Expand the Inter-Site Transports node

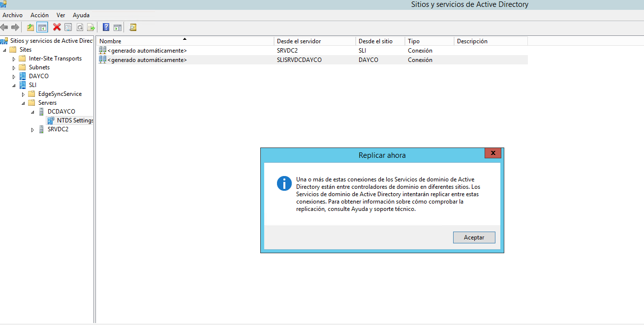pos(14,59)
